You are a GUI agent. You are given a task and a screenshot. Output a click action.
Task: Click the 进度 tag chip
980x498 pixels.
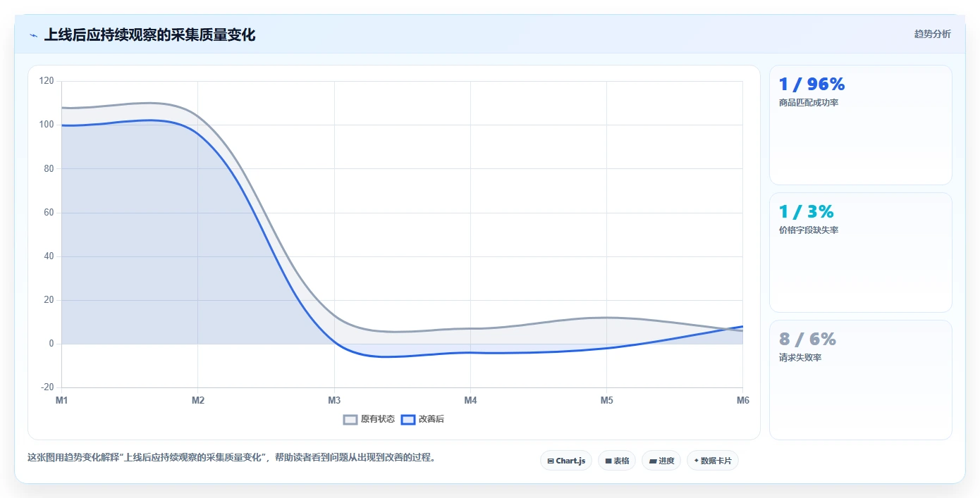(661, 461)
